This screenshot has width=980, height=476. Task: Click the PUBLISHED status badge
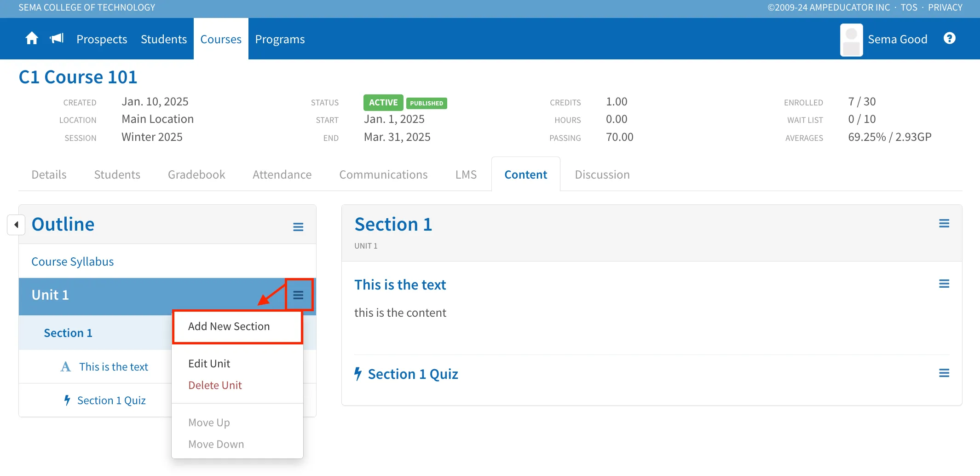427,103
